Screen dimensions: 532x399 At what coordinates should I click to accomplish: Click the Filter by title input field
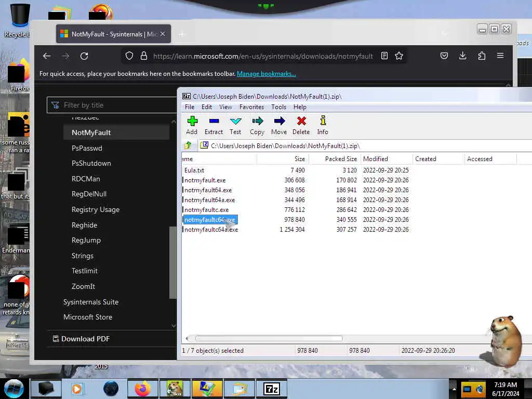[x=112, y=105]
